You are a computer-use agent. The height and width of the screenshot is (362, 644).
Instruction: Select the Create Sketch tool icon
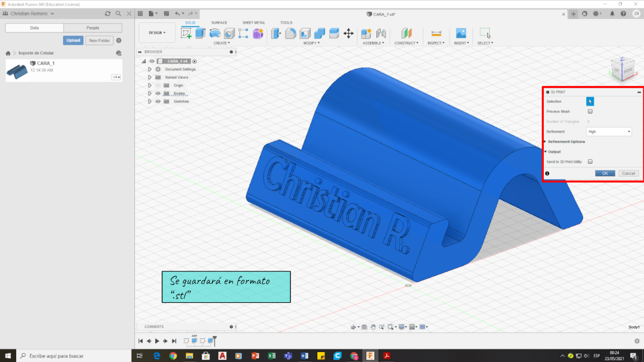pyautogui.click(x=186, y=34)
